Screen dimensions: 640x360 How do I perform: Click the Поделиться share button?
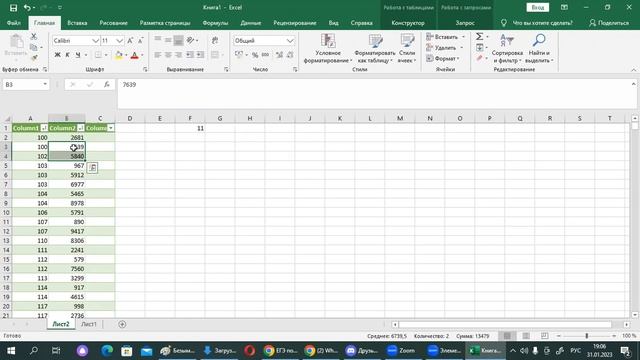pyautogui.click(x=609, y=23)
